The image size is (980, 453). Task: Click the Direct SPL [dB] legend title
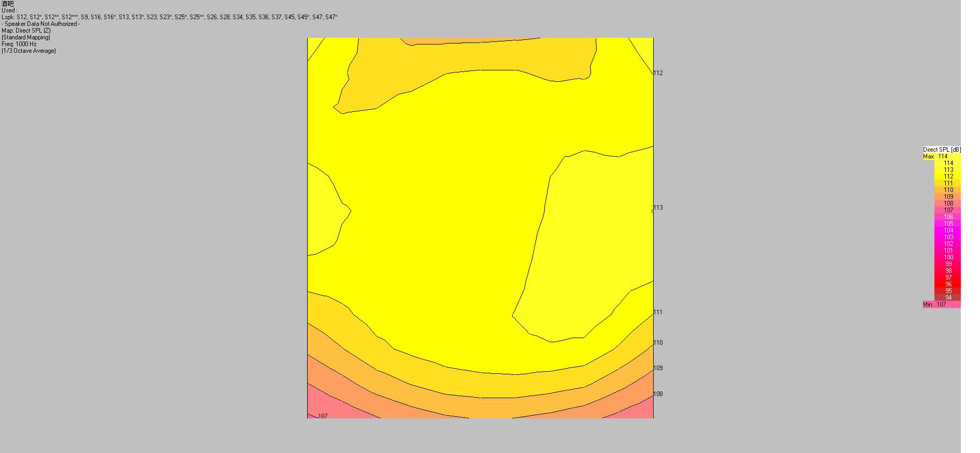click(942, 150)
